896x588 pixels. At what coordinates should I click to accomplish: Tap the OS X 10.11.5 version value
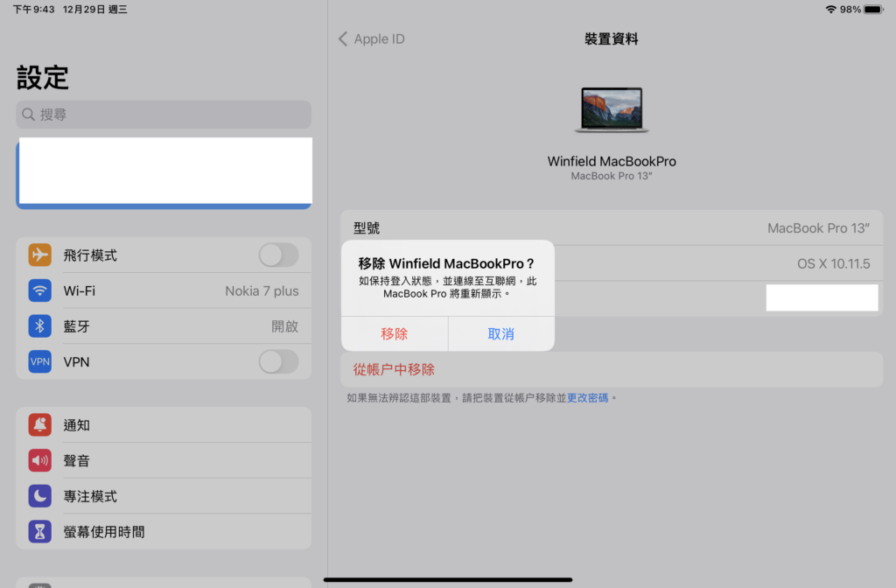pos(834,263)
